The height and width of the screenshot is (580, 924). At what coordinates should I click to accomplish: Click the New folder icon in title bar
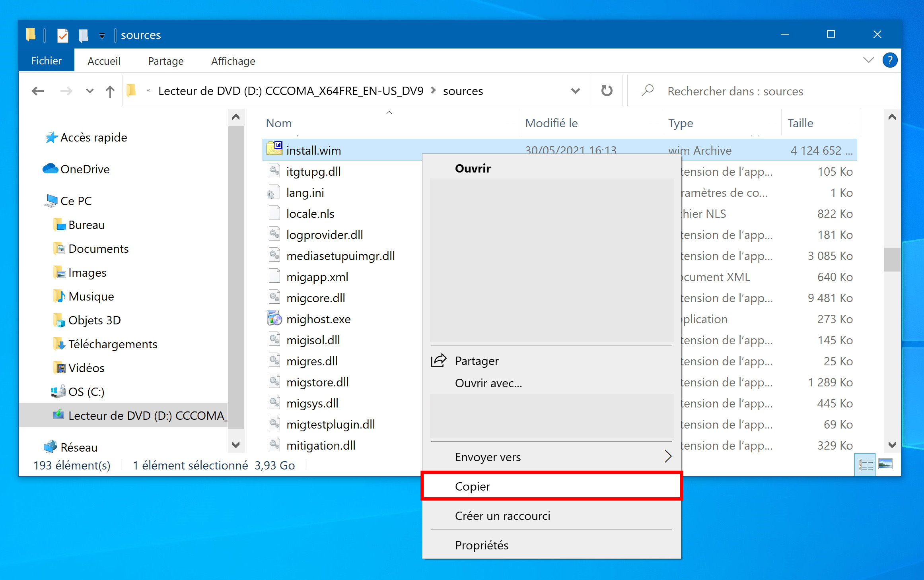pos(83,35)
